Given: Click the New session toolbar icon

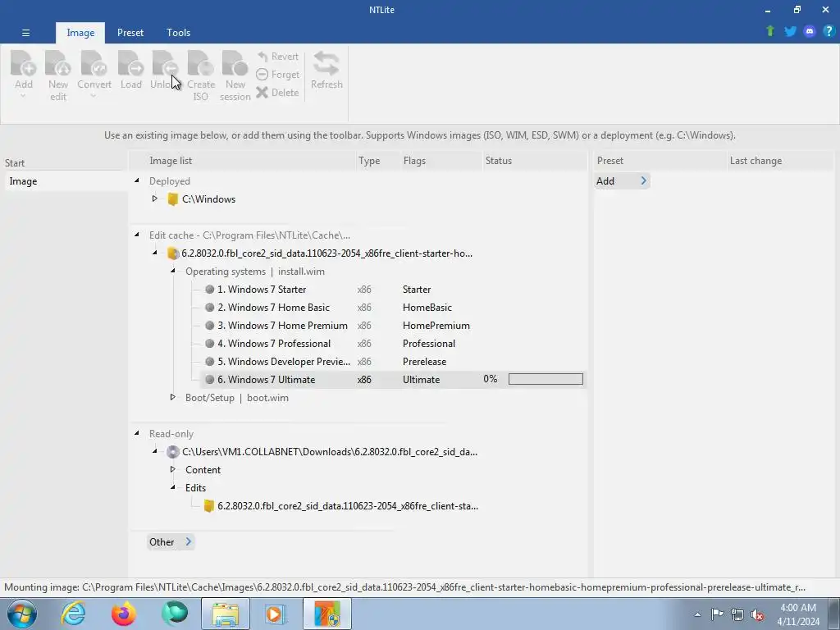Looking at the screenshot, I should (x=235, y=63).
